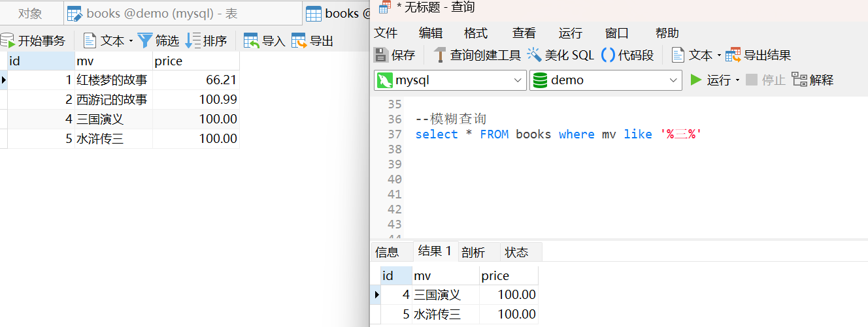
Task: Switch to books @demo (mysql) - 表 tab
Action: [x=183, y=13]
